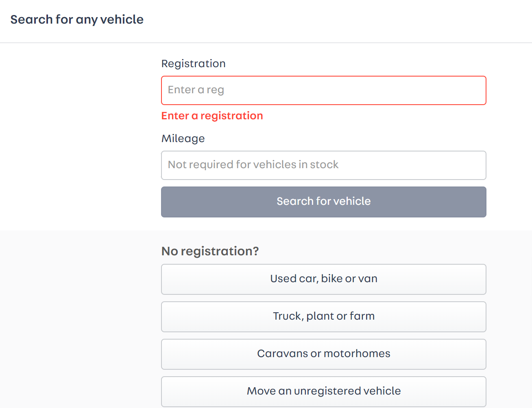The width and height of the screenshot is (532, 408).
Task: Click Move an unregistered vehicle
Action: [323, 392]
